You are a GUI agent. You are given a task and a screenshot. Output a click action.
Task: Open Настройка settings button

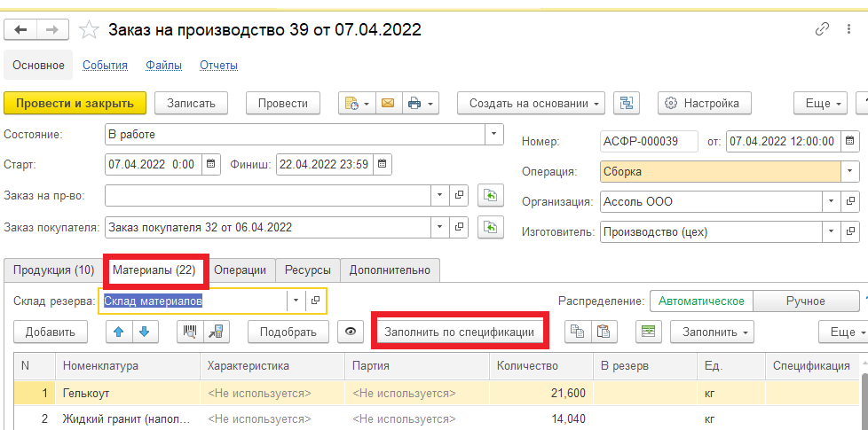click(x=705, y=103)
